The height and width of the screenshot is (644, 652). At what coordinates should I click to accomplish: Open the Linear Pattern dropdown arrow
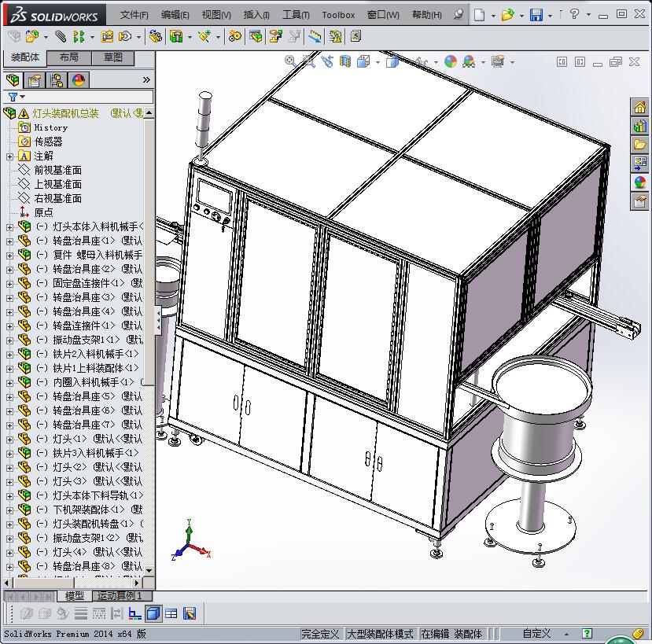[91, 37]
